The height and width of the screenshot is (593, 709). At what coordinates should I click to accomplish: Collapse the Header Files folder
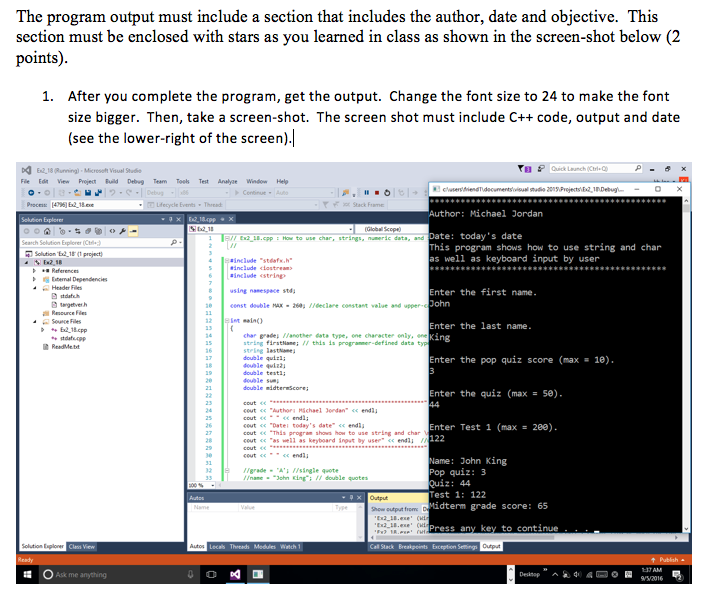pos(34,288)
